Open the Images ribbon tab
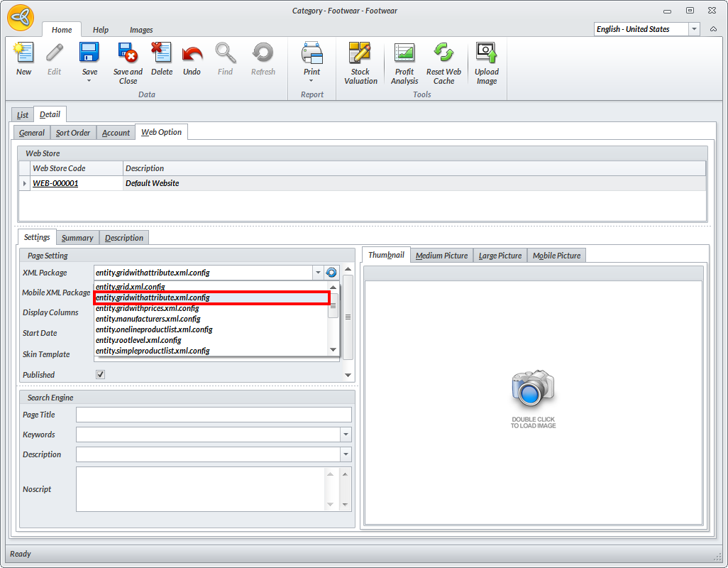Viewport: 728px width, 568px height. pos(141,30)
